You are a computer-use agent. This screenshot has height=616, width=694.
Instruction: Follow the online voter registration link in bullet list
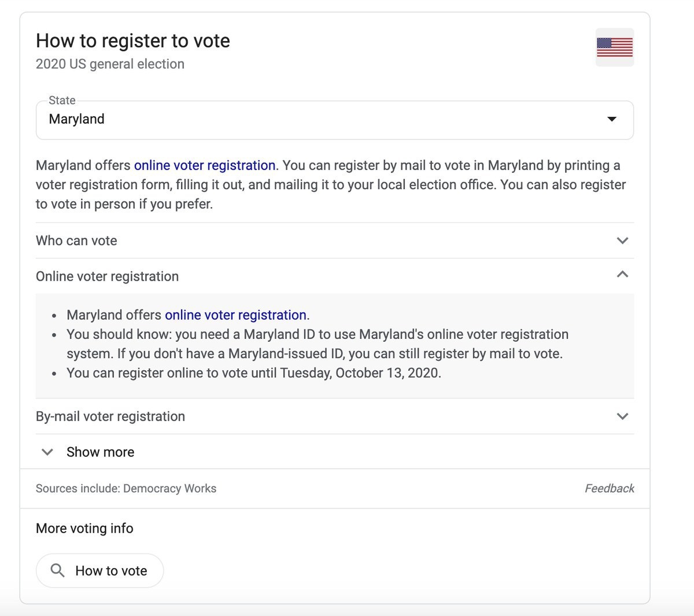[237, 315]
